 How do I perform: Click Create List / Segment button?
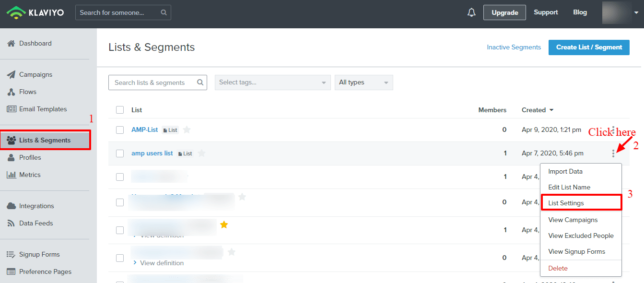click(589, 47)
